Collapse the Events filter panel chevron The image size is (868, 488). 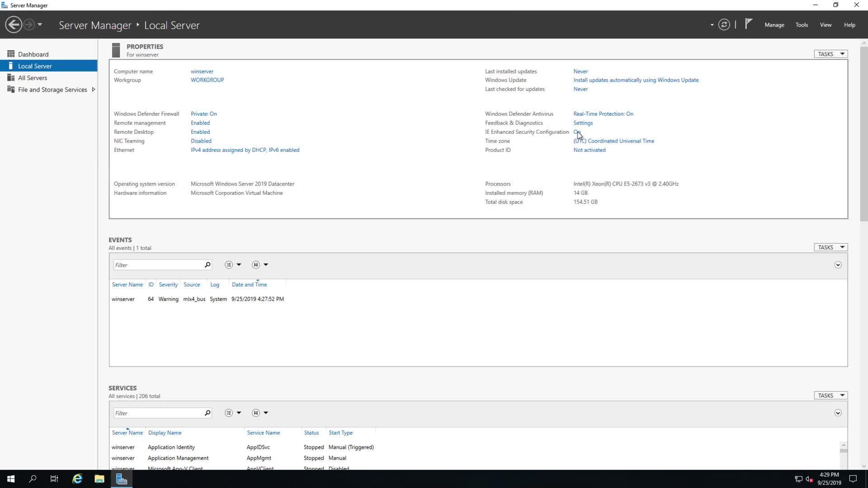click(838, 265)
